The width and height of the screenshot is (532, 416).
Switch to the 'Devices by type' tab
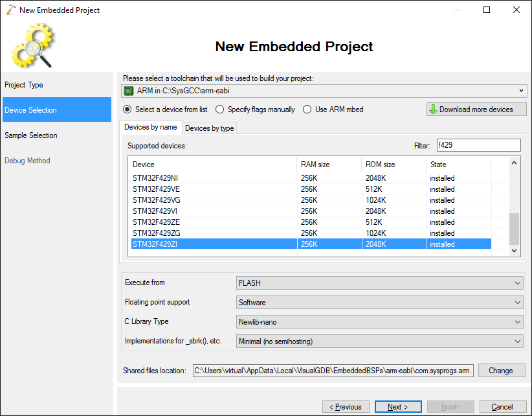(x=209, y=128)
